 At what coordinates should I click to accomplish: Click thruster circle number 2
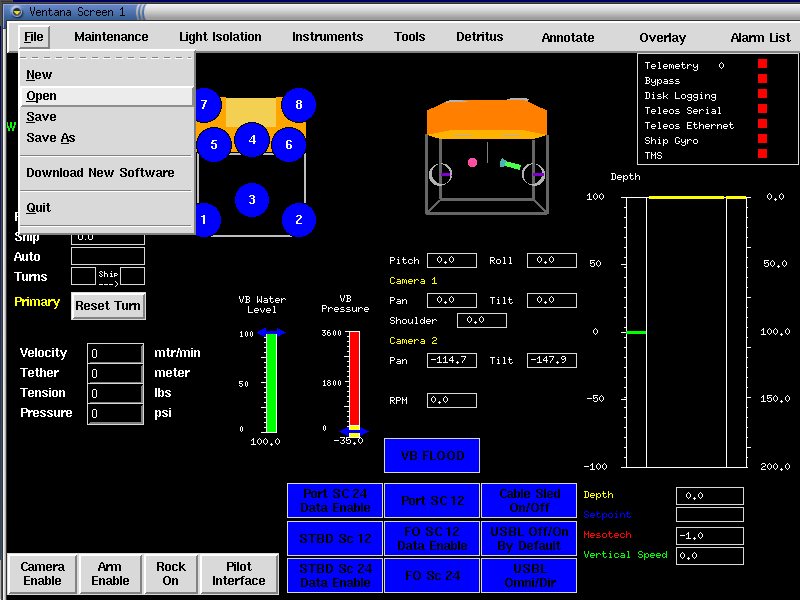click(299, 220)
